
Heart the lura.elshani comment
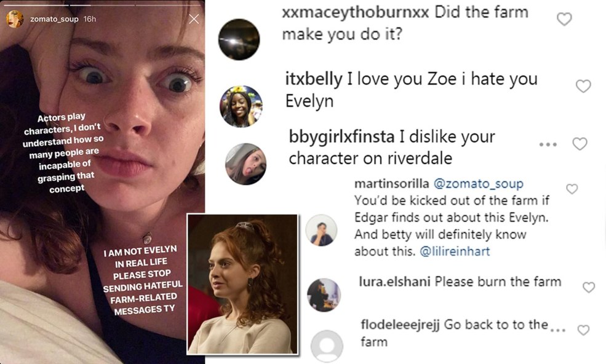[x=589, y=287]
